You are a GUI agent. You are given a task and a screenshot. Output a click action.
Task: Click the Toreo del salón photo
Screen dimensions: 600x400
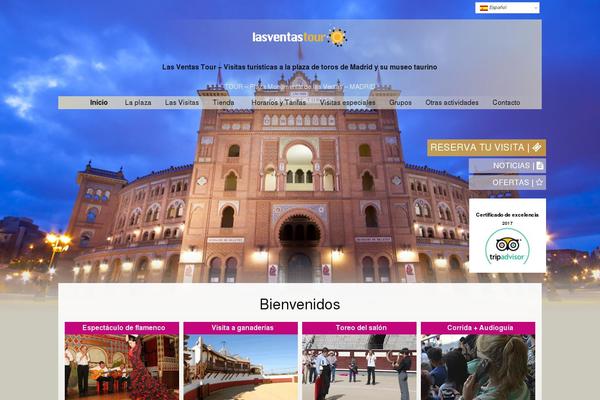(359, 367)
